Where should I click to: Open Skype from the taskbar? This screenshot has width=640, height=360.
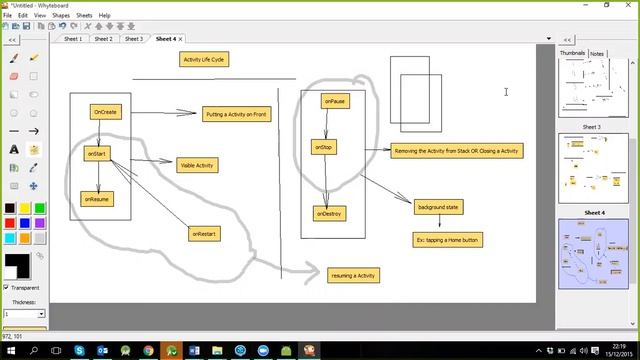pyautogui.click(x=80, y=351)
